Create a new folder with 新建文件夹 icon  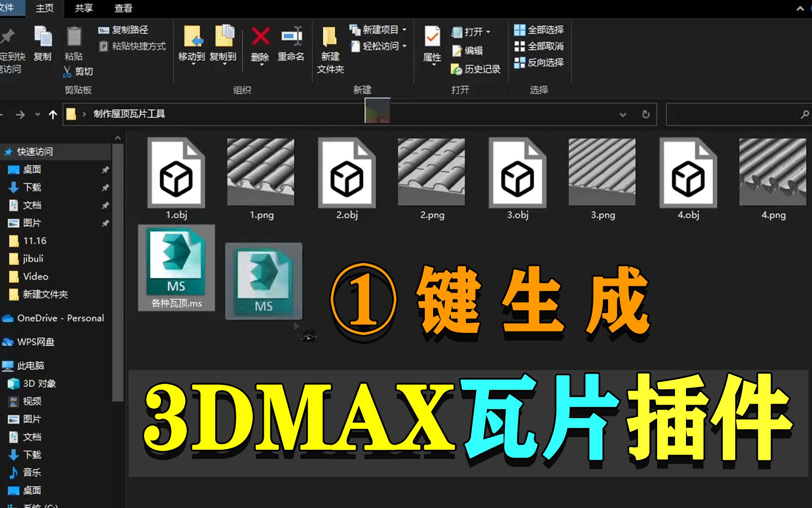coord(329,46)
